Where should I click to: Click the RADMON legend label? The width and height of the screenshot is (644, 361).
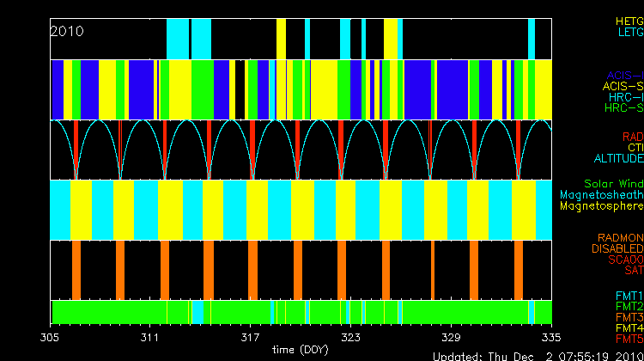point(620,237)
